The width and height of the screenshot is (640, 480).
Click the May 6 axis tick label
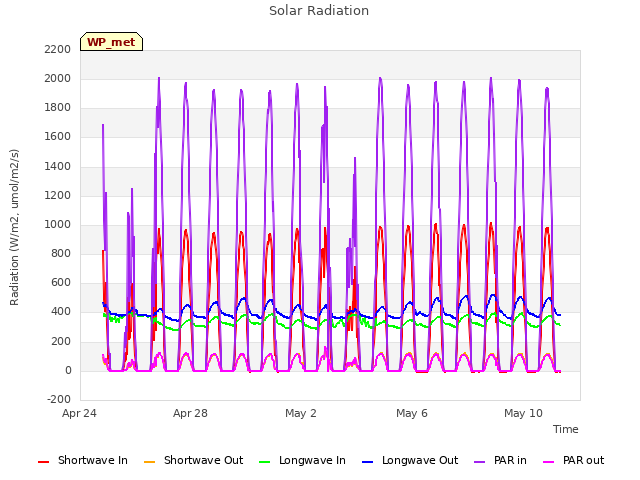pyautogui.click(x=412, y=413)
